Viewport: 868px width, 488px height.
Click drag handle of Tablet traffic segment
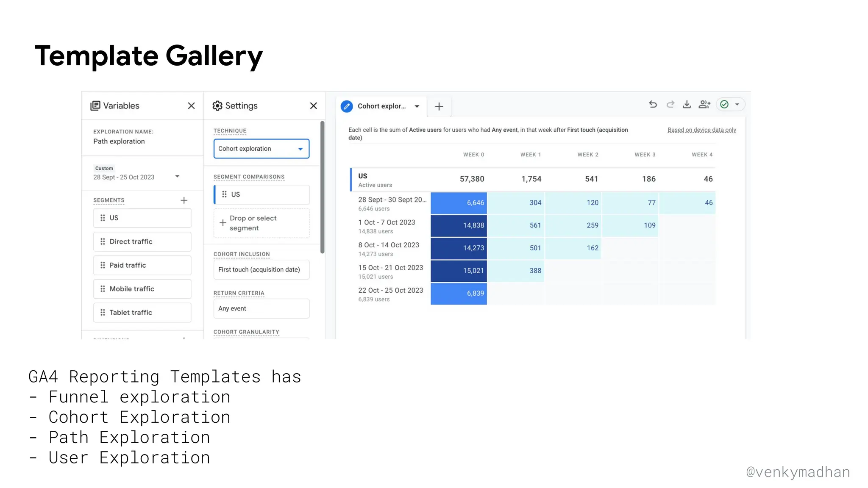pos(103,313)
